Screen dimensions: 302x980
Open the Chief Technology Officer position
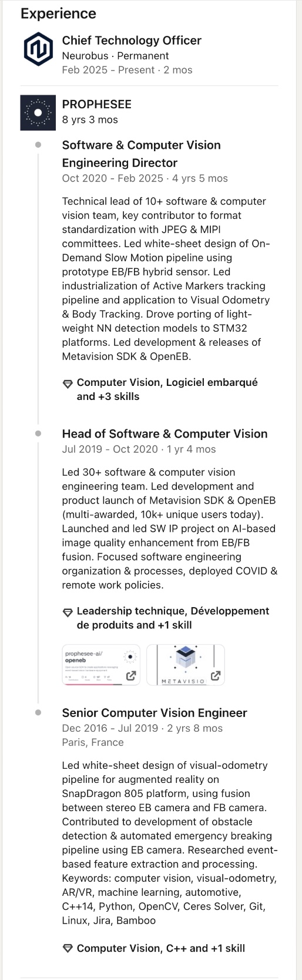pos(132,41)
